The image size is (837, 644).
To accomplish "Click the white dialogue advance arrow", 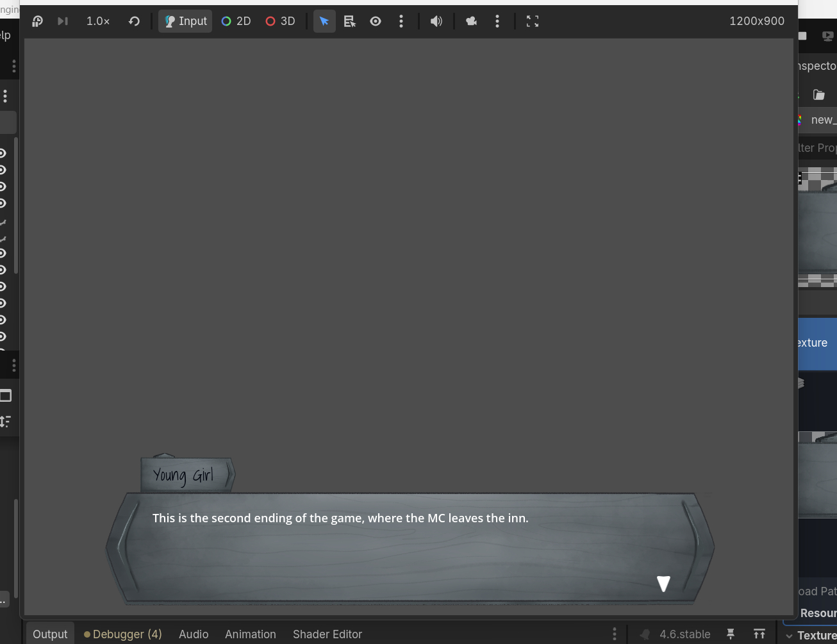I will click(x=663, y=583).
